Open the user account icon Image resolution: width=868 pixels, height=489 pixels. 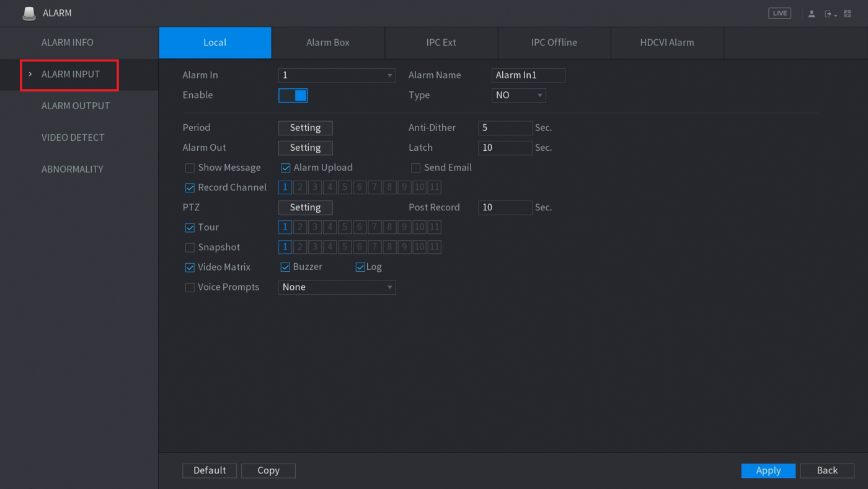click(812, 14)
